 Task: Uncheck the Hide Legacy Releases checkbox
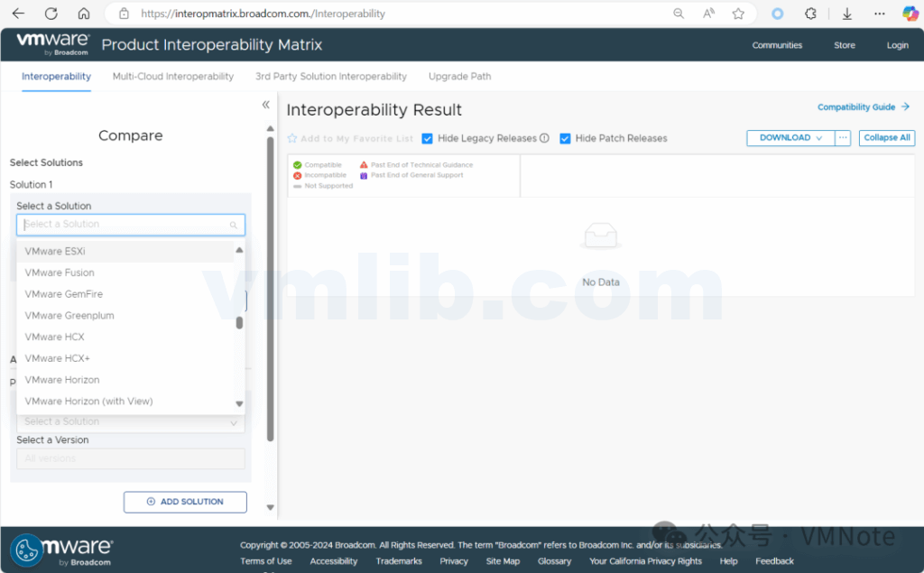pos(428,139)
